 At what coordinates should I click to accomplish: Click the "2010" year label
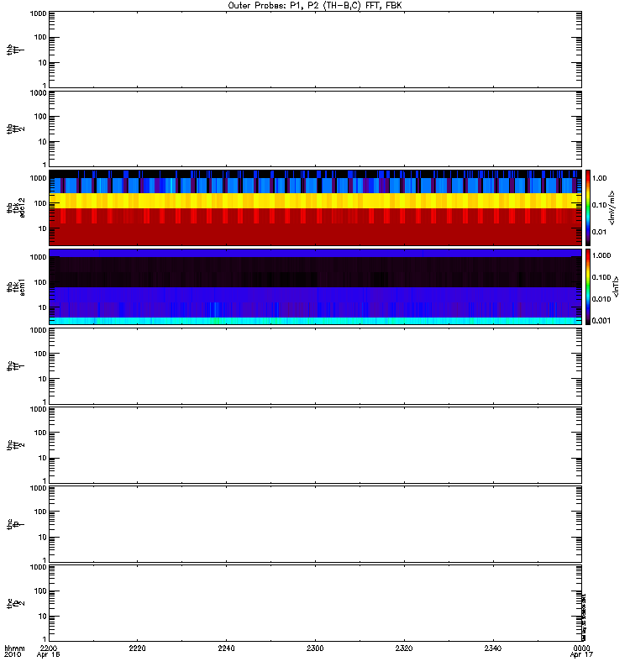coord(13,655)
